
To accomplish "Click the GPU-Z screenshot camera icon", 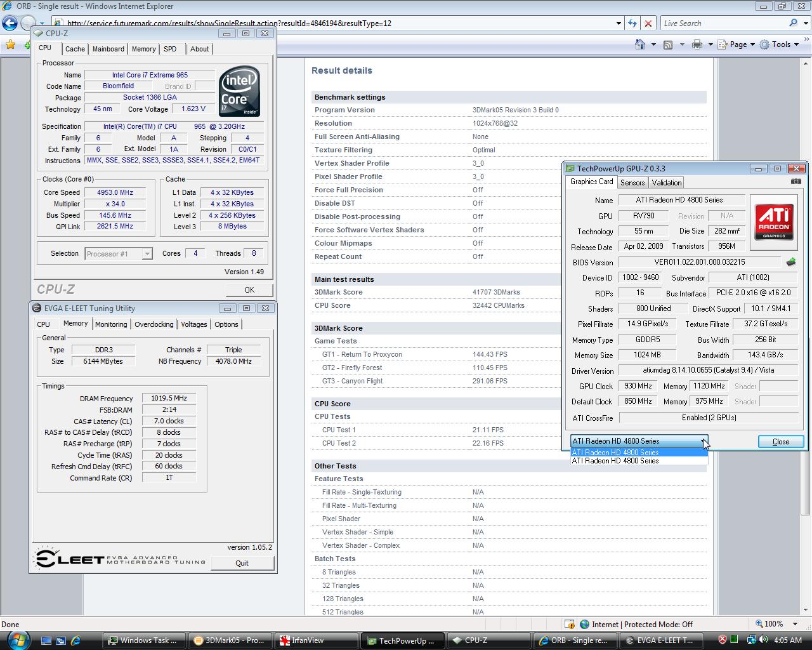I will [x=796, y=182].
